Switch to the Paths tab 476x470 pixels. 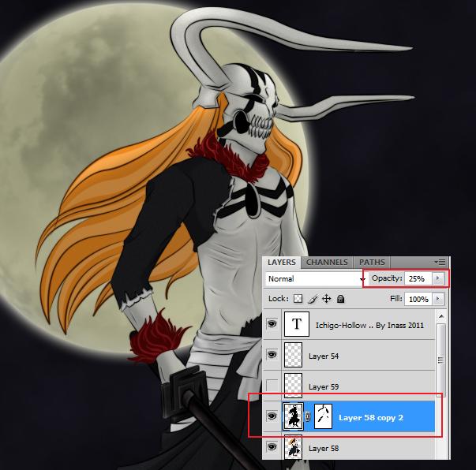point(372,262)
